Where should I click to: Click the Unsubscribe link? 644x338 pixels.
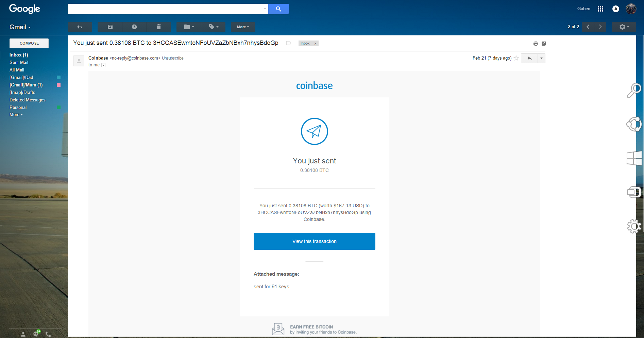tap(173, 58)
